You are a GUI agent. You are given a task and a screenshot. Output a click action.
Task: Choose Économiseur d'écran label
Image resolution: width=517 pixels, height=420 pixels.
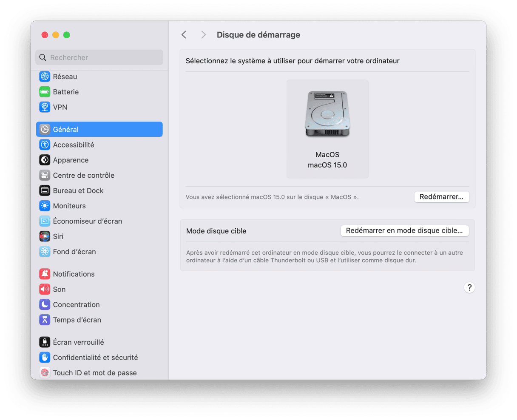[88, 221]
